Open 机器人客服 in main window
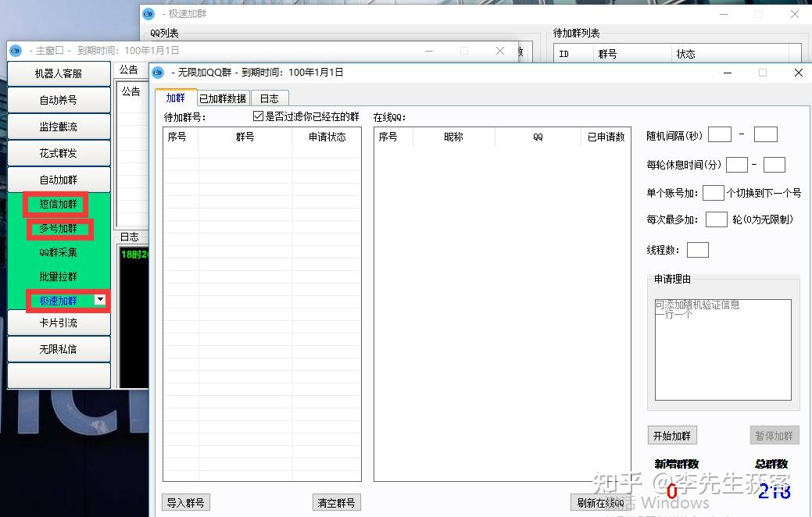 coord(59,73)
